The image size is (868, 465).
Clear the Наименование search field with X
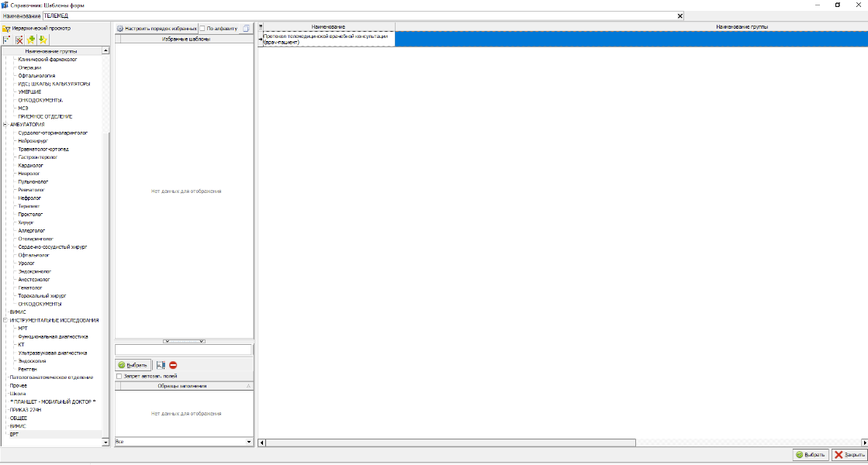click(680, 15)
